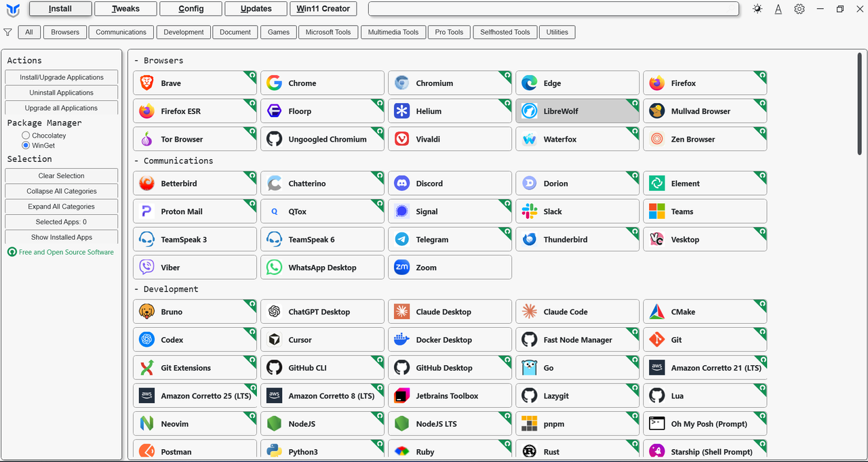The height and width of the screenshot is (462, 868).
Task: Click the Claude Desktop starburst icon
Action: [x=401, y=312]
